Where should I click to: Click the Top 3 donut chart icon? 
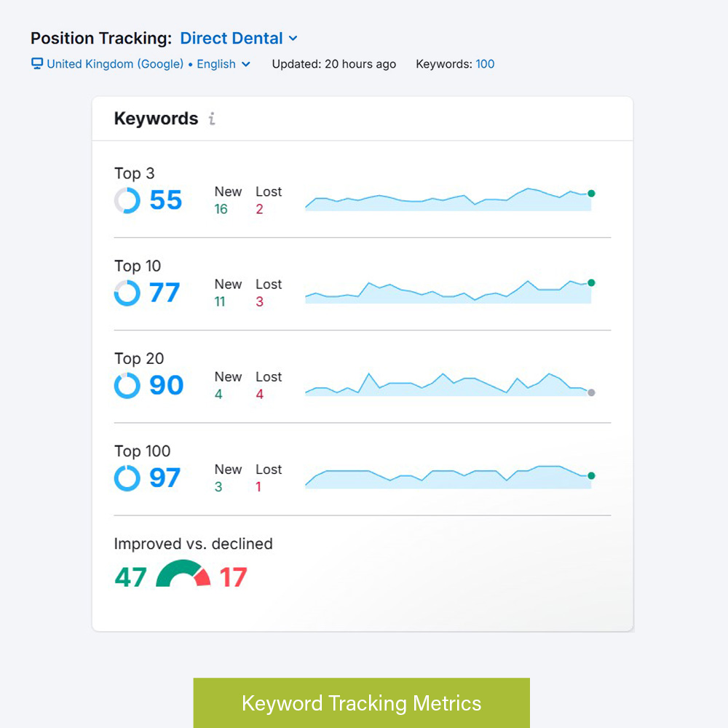pos(127,200)
